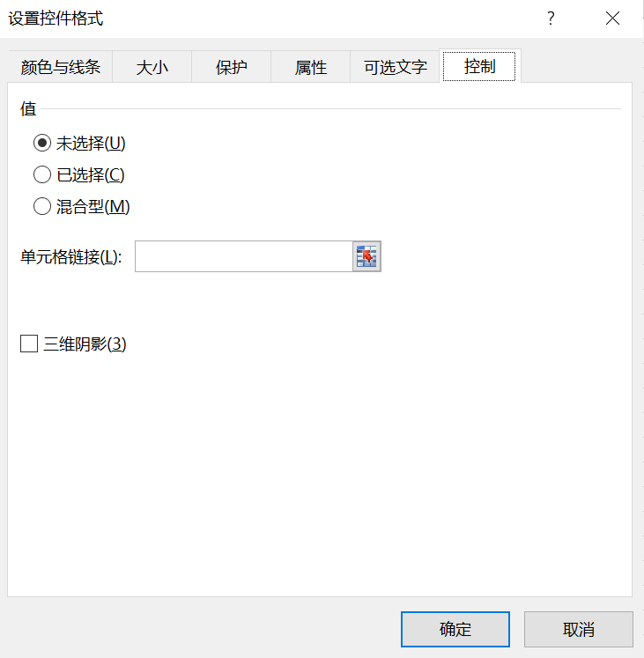Open the 大小 tab

pos(152,67)
